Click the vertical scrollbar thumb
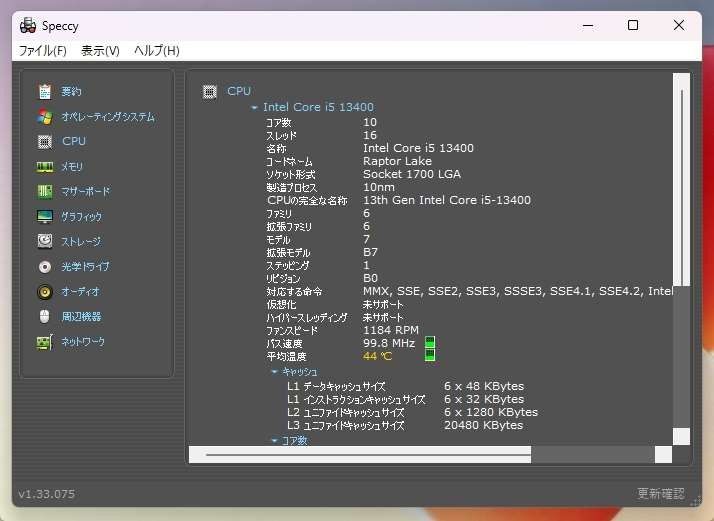Image resolution: width=714 pixels, height=521 pixels. pos(681,188)
